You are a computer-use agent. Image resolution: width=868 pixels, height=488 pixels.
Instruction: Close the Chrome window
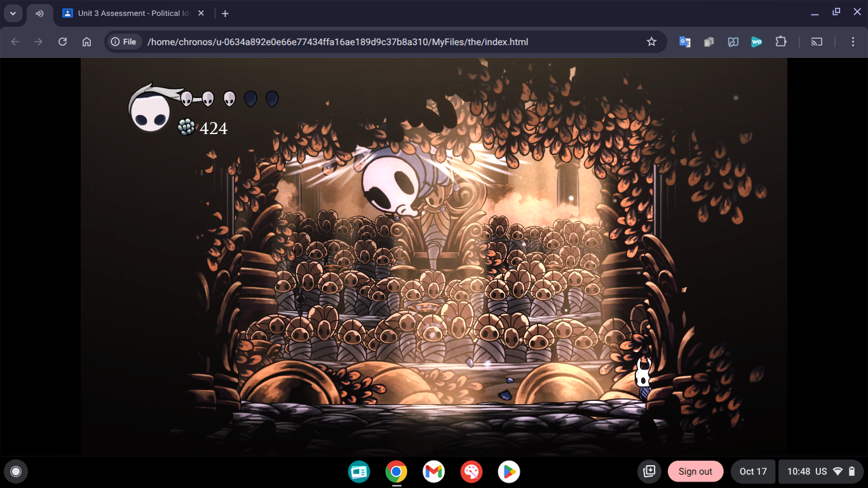pos(857,12)
